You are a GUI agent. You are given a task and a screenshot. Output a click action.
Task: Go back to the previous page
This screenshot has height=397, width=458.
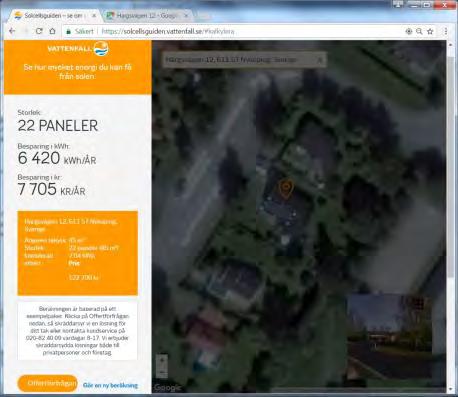[12, 31]
